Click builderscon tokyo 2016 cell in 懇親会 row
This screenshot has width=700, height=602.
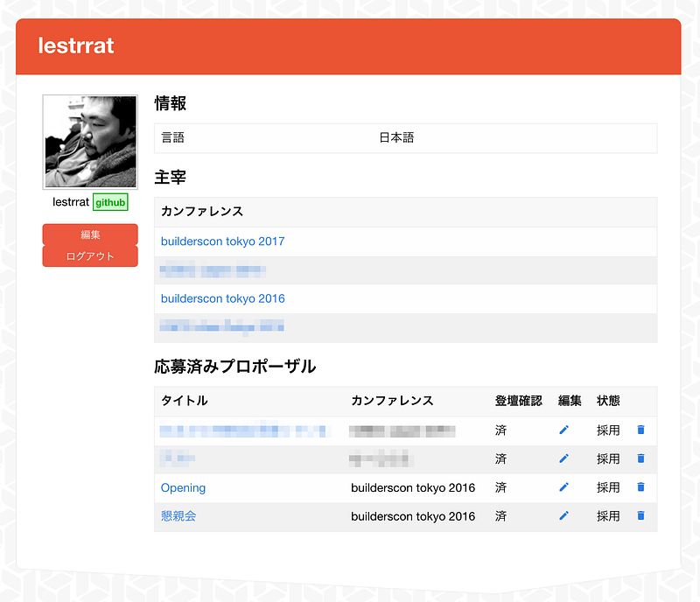tap(413, 516)
